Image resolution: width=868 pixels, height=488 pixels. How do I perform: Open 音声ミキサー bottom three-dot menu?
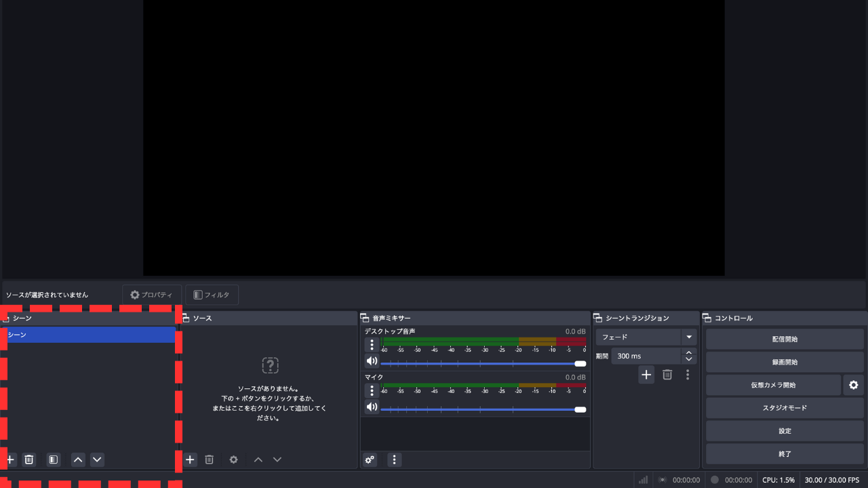(395, 460)
